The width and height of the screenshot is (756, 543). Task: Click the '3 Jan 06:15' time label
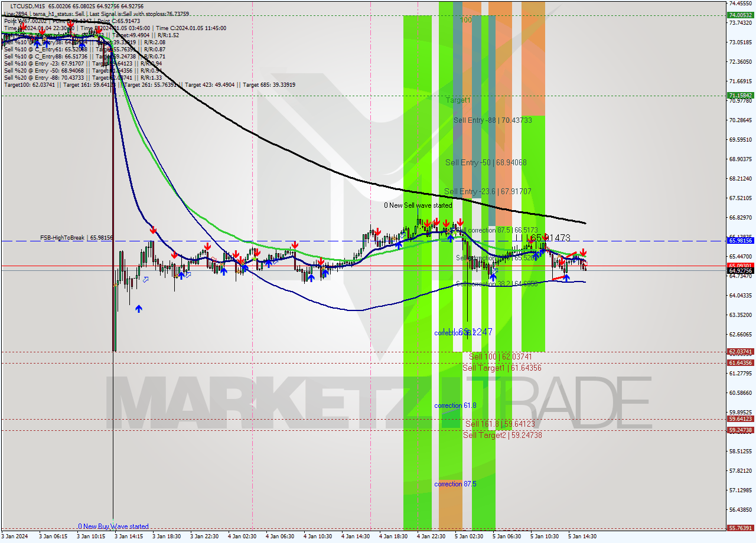pyautogui.click(x=53, y=537)
